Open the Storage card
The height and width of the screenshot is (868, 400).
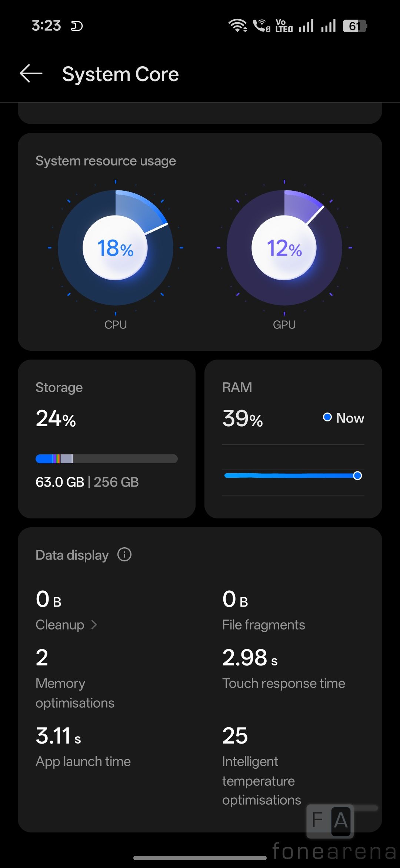tap(107, 438)
